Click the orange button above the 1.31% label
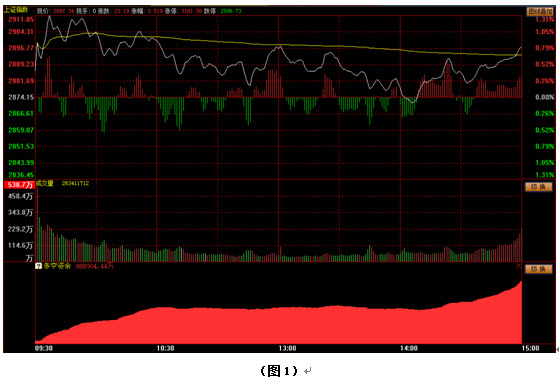This screenshot has height=387, width=559. (x=540, y=11)
